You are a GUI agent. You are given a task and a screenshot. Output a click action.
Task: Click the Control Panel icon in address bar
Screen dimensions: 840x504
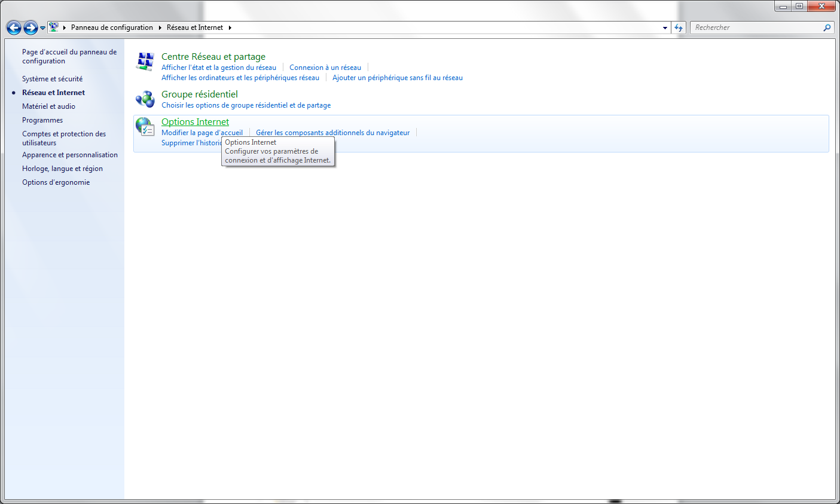click(54, 28)
